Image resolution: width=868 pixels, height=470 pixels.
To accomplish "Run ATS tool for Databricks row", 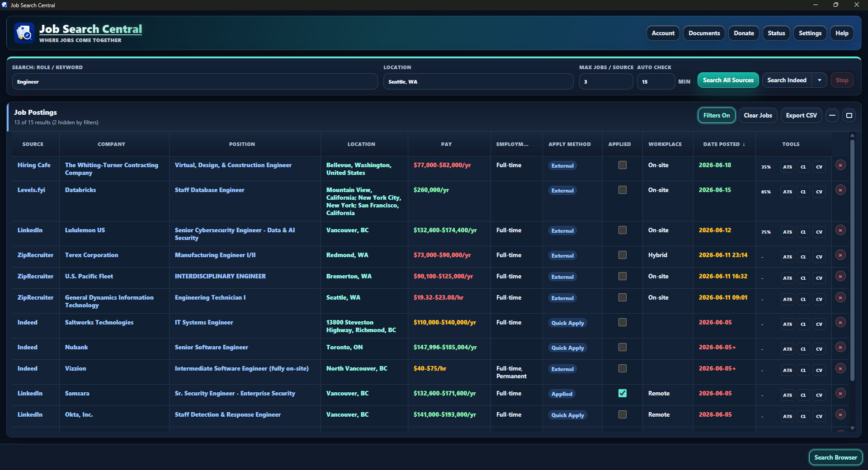I will click(788, 192).
